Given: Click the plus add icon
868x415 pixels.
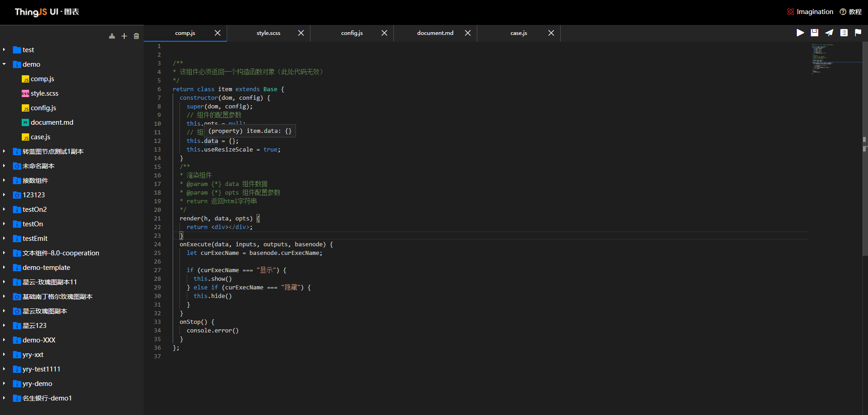Looking at the screenshot, I should 124,36.
